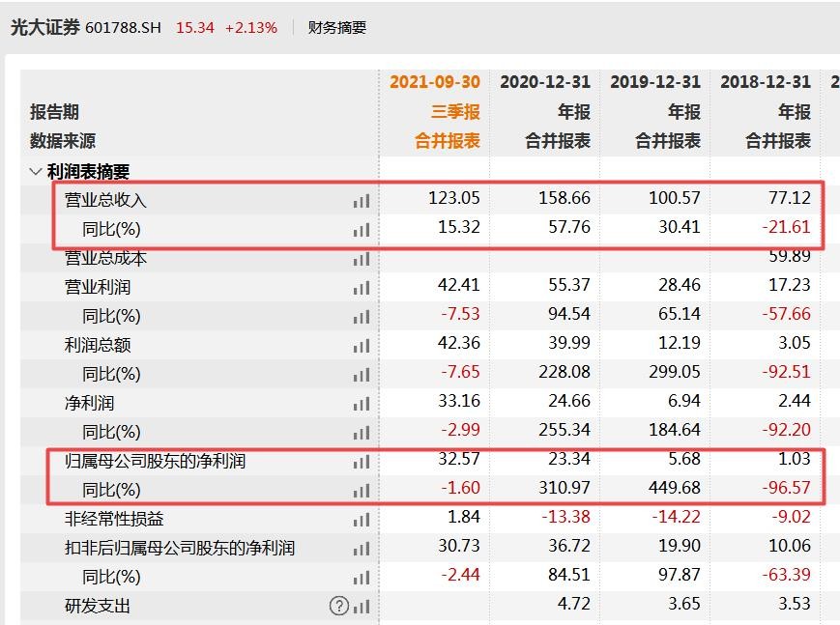Select the 净利润 row label
This screenshot has height=625, width=840.
point(90,403)
